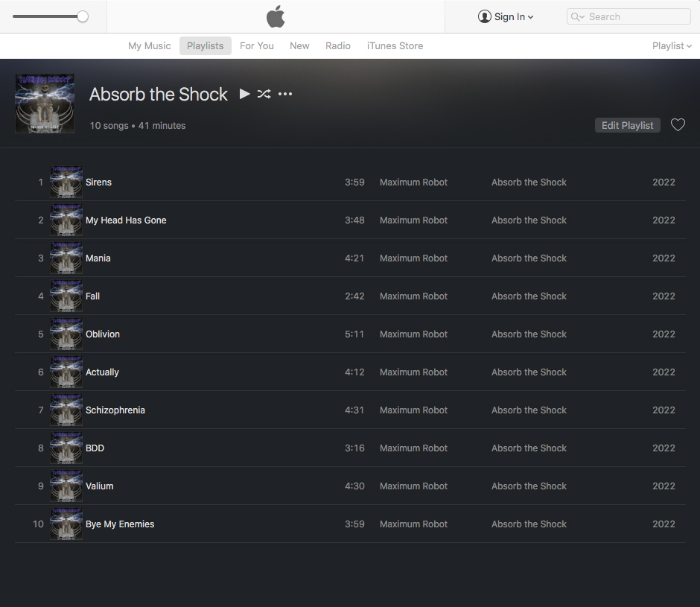Click the account avatar icon
The width and height of the screenshot is (700, 607).
coord(485,16)
